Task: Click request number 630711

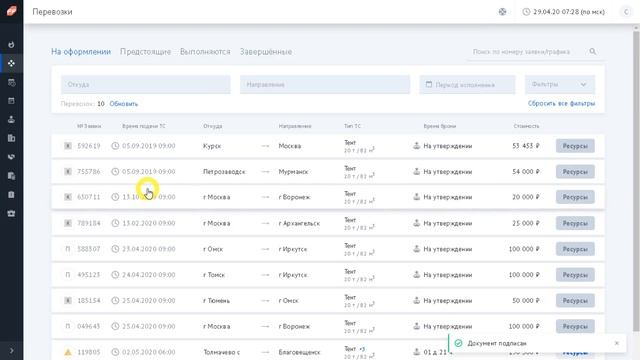Action: pos(89,197)
